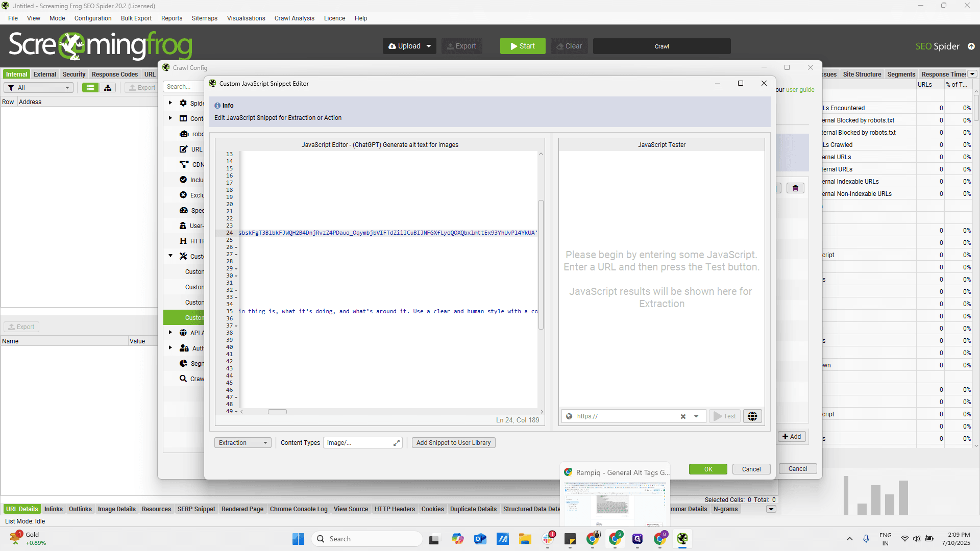Screen dimensions: 980x551
Task: Select the CDNs network icon
Action: pyautogui.click(x=184, y=164)
